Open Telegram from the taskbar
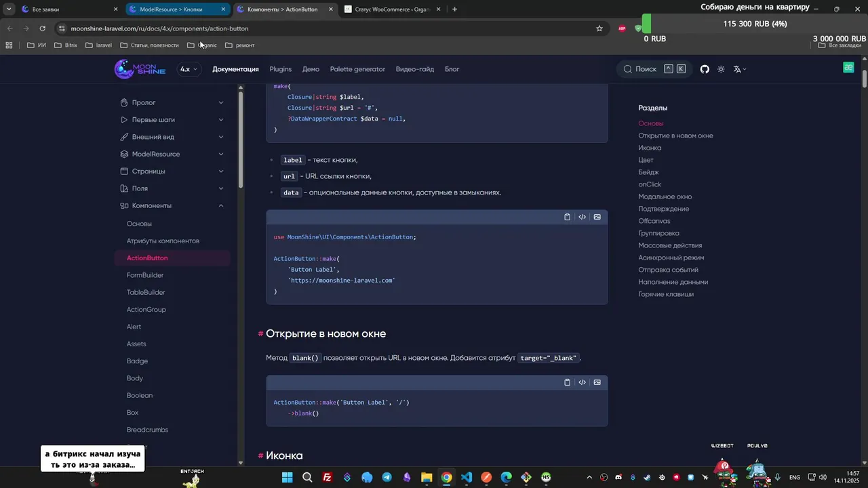Screen dimensions: 868x488 click(x=387, y=477)
